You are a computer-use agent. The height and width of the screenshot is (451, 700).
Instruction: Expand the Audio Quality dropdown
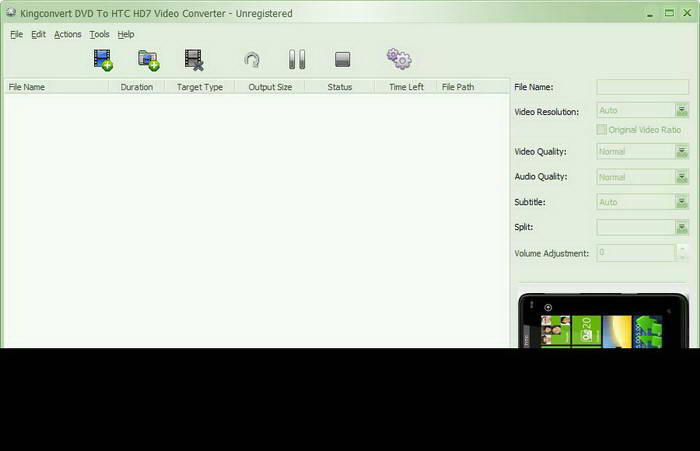pos(681,177)
